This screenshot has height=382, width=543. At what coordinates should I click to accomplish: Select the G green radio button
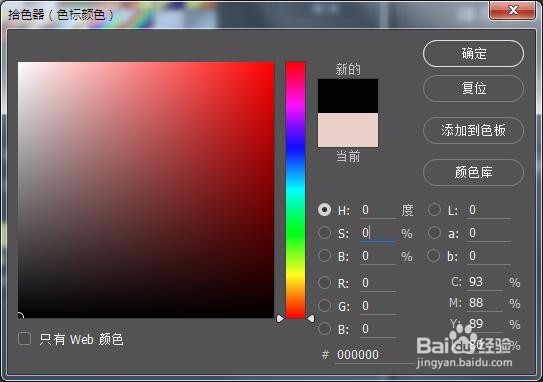click(x=324, y=306)
